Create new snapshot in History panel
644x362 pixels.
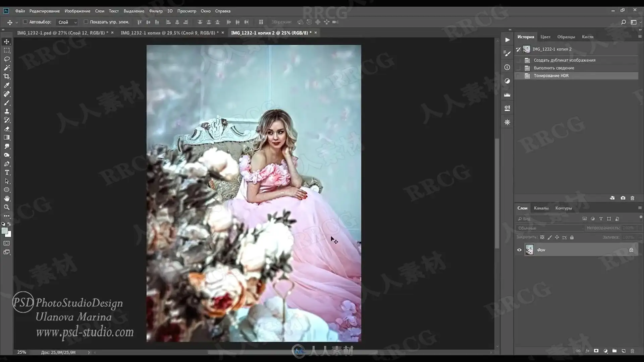[x=623, y=198]
